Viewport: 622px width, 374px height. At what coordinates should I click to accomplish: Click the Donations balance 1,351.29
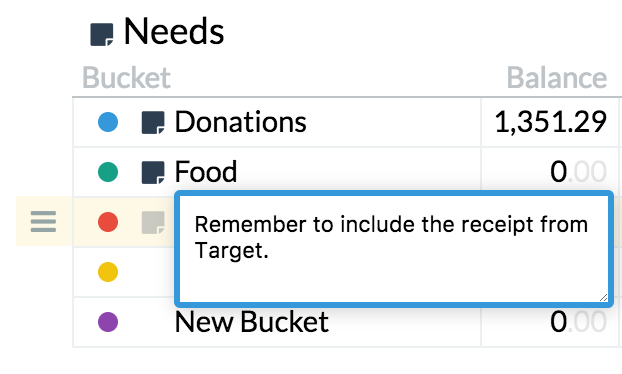pyautogui.click(x=551, y=122)
